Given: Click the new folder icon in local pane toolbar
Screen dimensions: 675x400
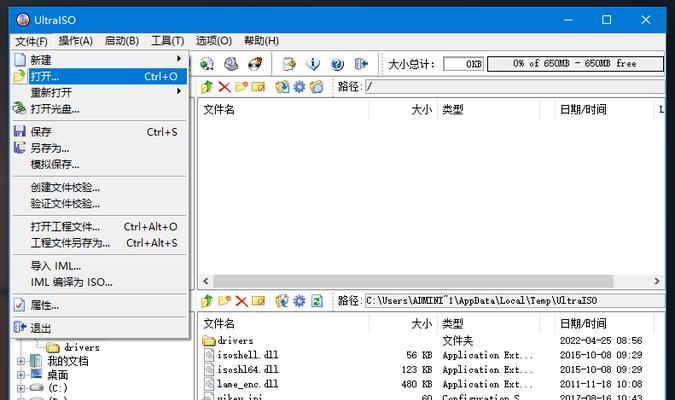Looking at the screenshot, I should tap(224, 301).
